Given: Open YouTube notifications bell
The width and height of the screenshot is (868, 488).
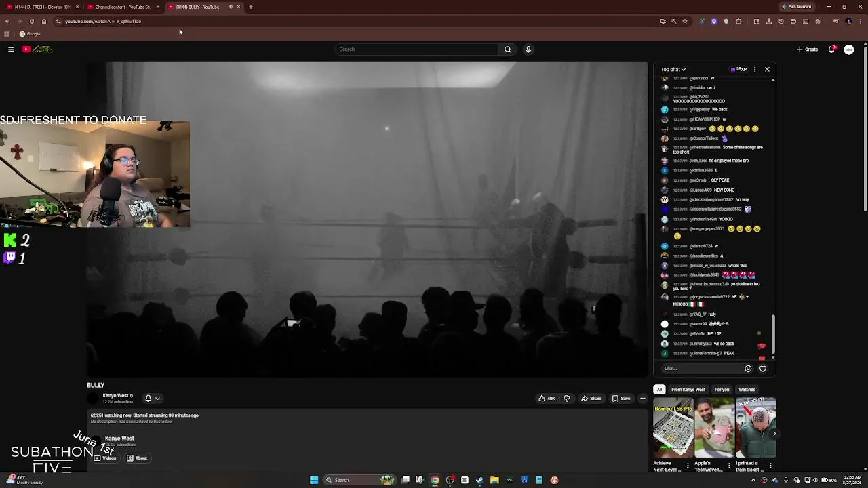Looking at the screenshot, I should click(832, 49).
